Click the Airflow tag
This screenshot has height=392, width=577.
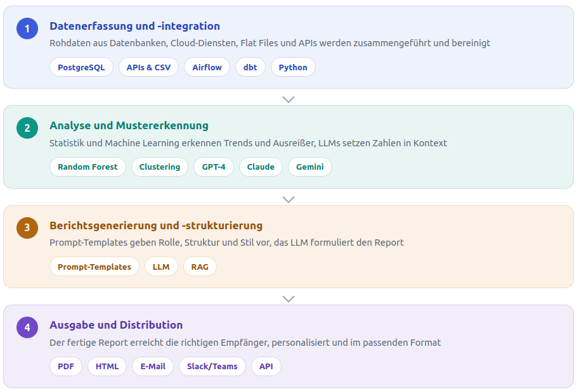207,67
